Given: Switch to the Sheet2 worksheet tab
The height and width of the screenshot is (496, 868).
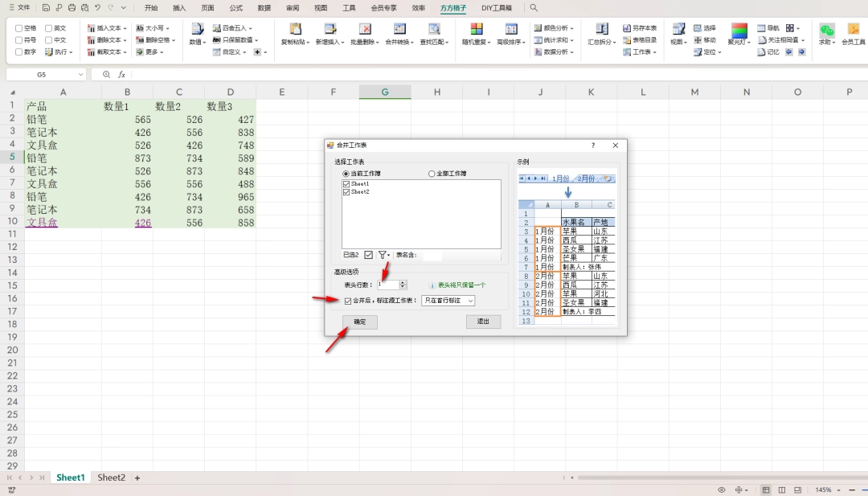Looking at the screenshot, I should [x=111, y=477].
